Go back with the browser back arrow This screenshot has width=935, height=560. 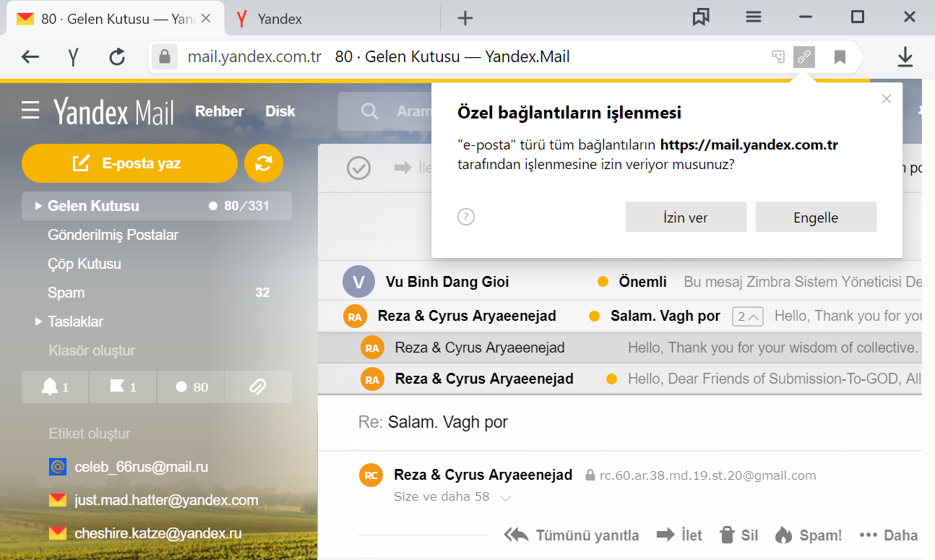[x=30, y=57]
